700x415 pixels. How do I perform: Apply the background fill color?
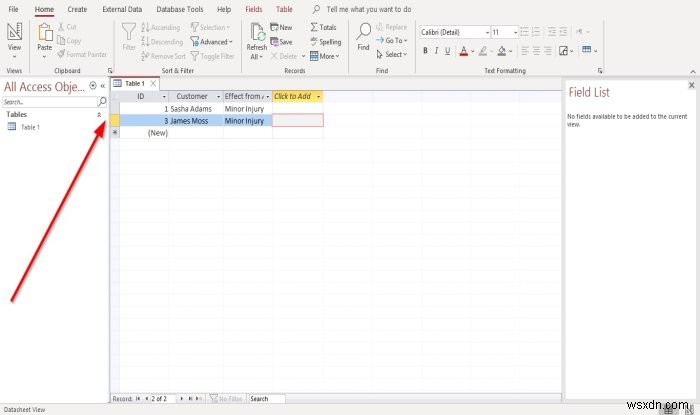coord(501,51)
